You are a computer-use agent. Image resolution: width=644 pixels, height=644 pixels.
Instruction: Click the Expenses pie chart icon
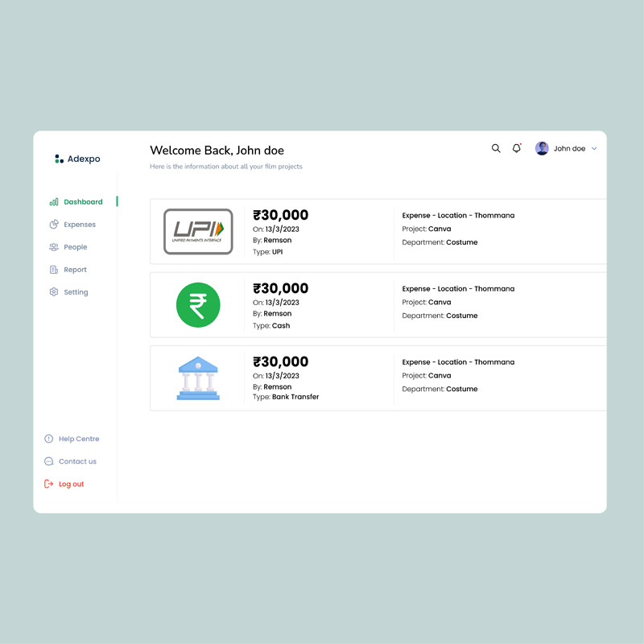pos(54,225)
